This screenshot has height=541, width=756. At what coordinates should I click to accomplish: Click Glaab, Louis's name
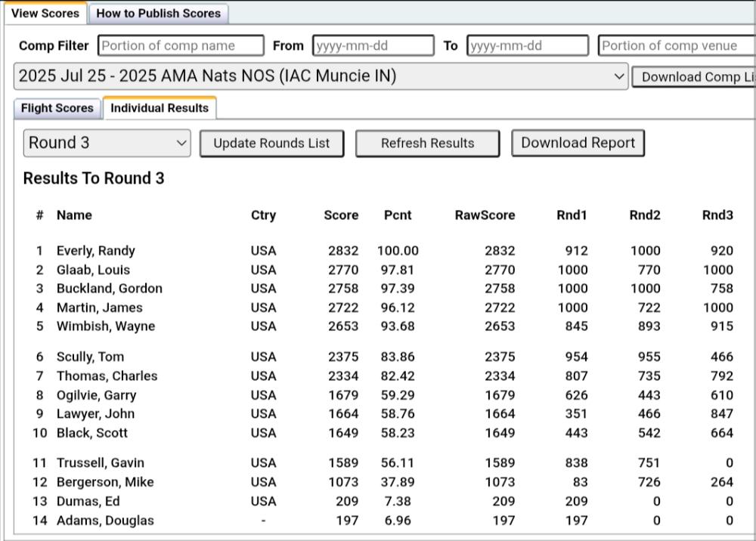[x=92, y=269]
